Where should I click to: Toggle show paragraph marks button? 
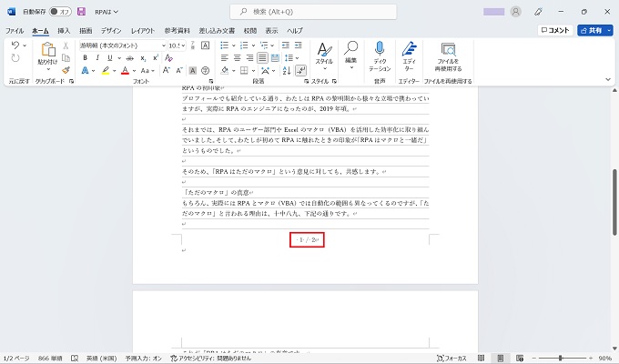point(300,70)
